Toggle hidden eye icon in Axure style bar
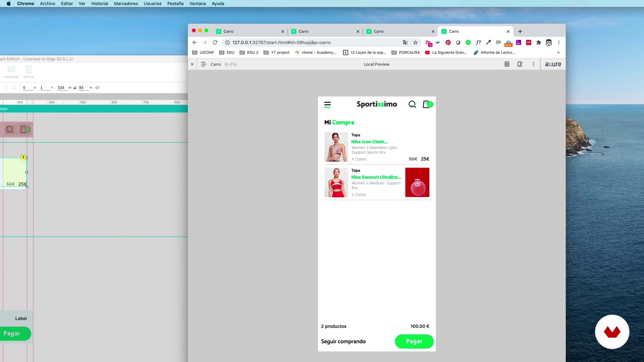 [x=97, y=88]
